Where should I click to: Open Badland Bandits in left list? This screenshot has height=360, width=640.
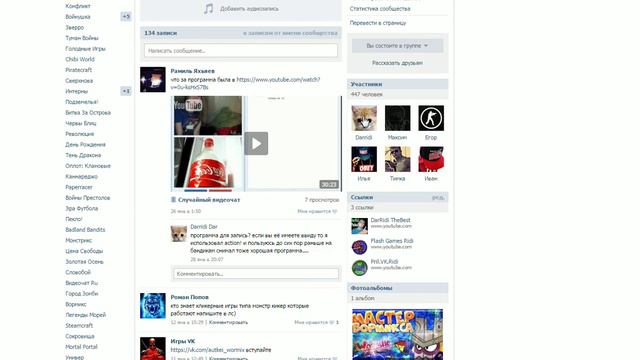85,229
